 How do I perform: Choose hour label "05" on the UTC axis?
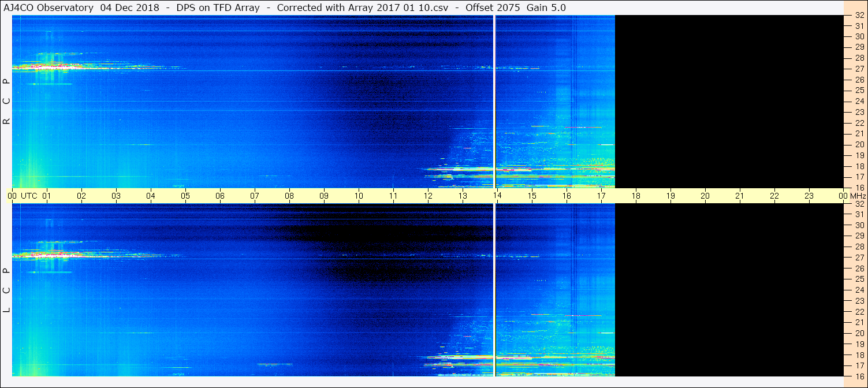[x=185, y=196]
